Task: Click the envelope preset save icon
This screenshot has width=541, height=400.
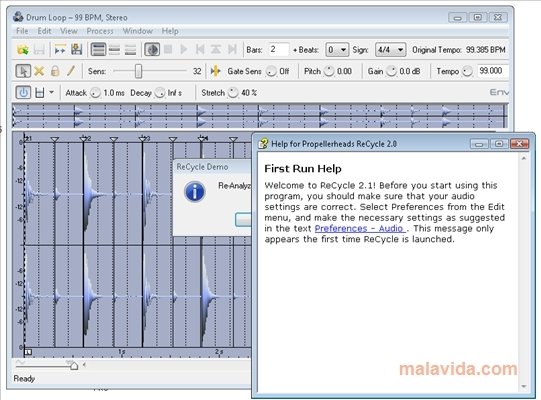Action: point(40,92)
